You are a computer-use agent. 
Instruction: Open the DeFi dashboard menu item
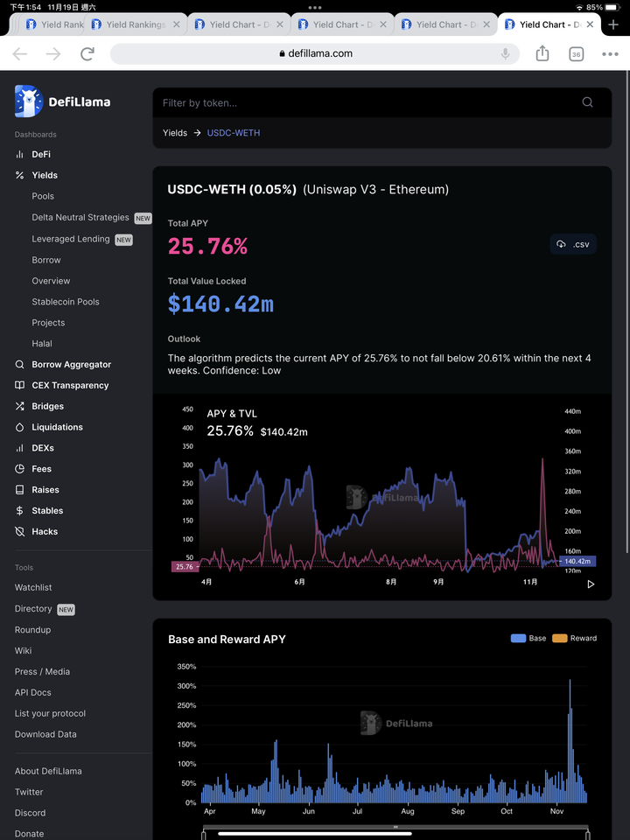click(41, 154)
